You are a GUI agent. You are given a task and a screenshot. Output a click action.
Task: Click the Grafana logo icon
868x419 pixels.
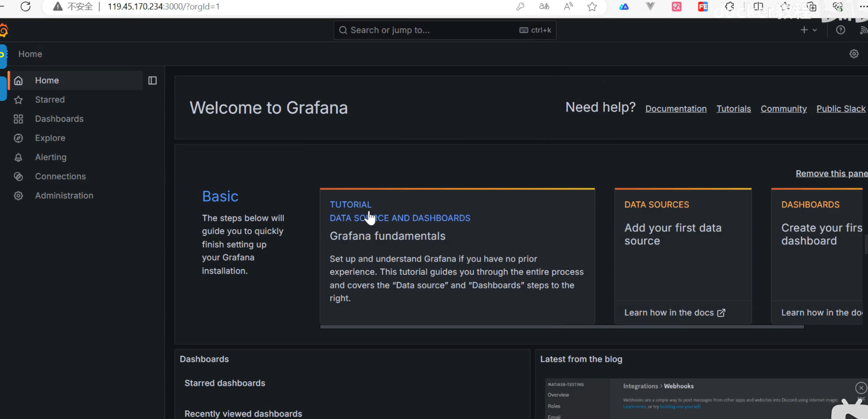[4, 30]
